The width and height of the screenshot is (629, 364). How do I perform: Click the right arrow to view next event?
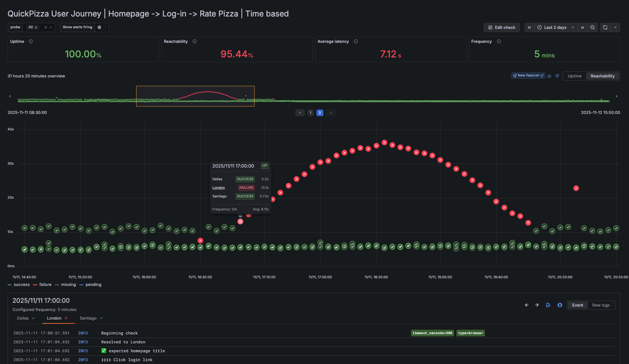(537, 305)
